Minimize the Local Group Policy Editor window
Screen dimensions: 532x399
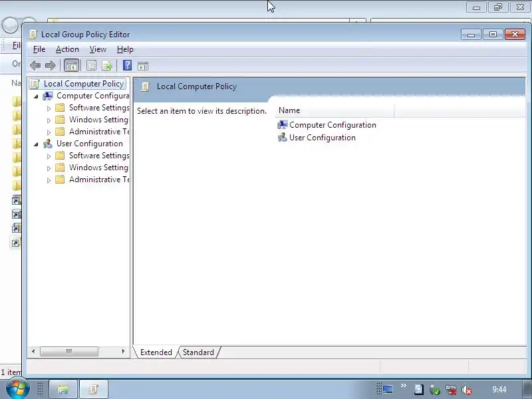471,35
